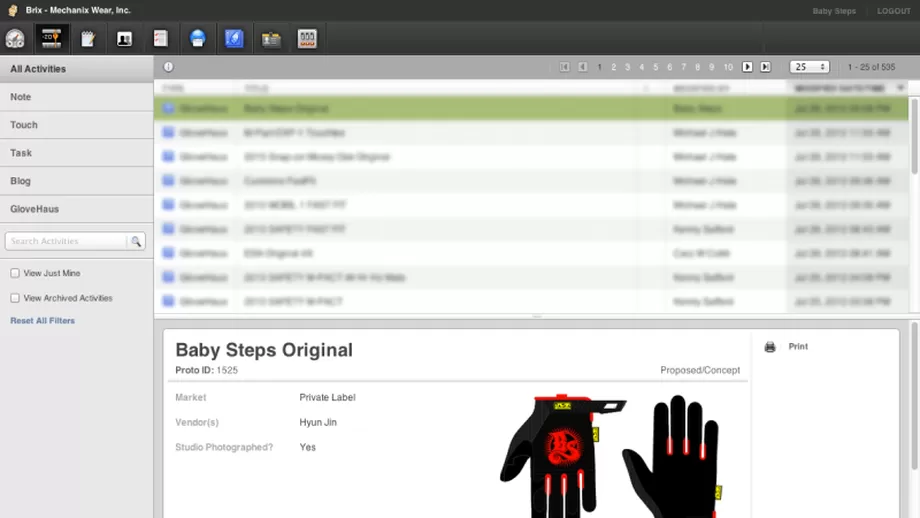Click the Print button
Viewport: 920px width, 518px height.
[797, 347]
